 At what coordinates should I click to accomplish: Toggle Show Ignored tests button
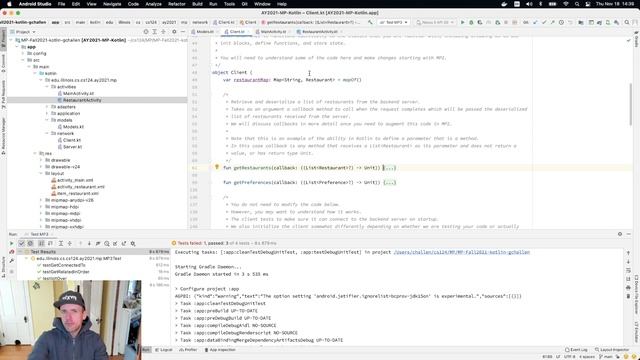coord(30,243)
